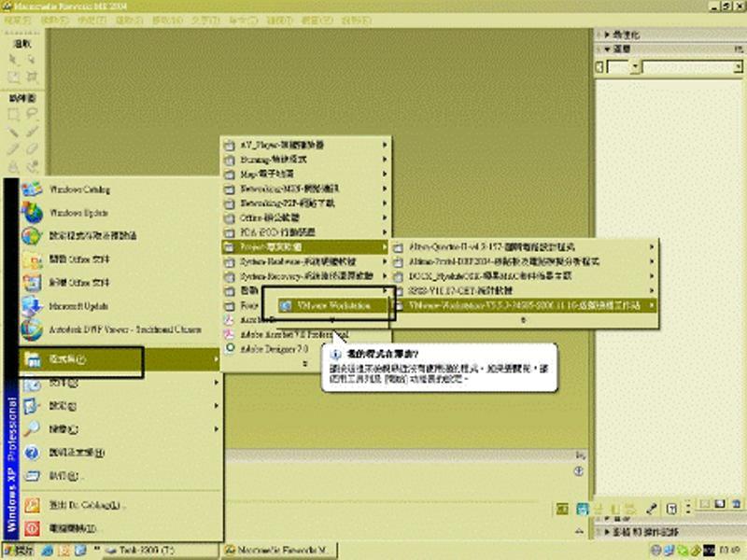Click the Windows Start button
747x560 pixels.
[x=19, y=551]
